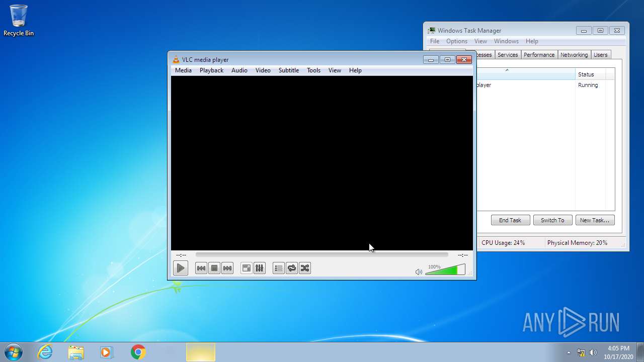Click CPU Usage: 24% status
This screenshot has height=362, width=644.
(503, 242)
